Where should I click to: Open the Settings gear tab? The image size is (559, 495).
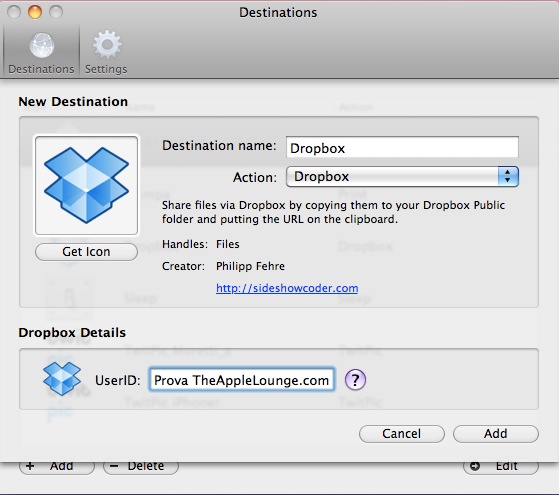coord(106,53)
